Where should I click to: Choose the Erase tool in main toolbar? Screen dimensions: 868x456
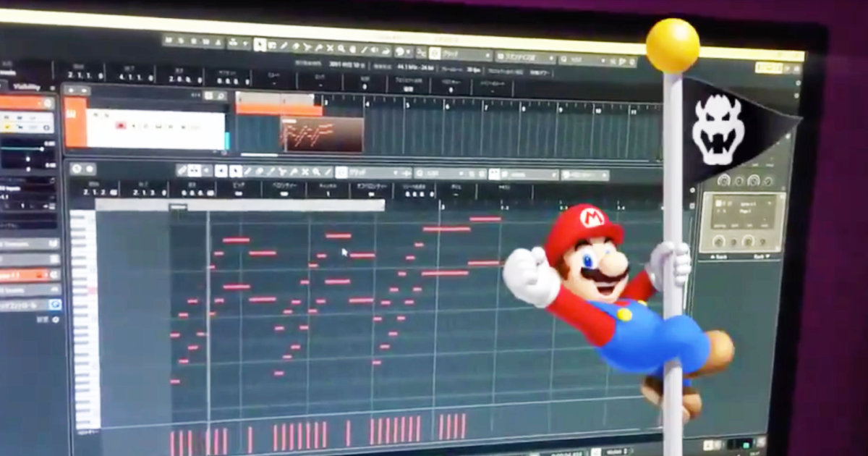296,47
